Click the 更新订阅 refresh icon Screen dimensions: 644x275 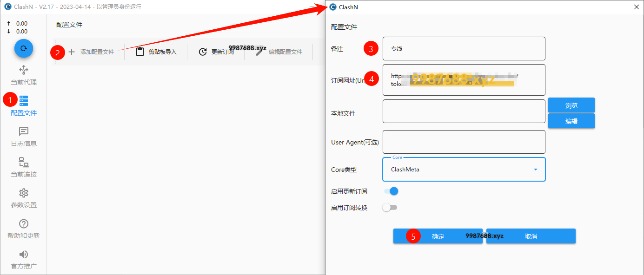pyautogui.click(x=203, y=52)
